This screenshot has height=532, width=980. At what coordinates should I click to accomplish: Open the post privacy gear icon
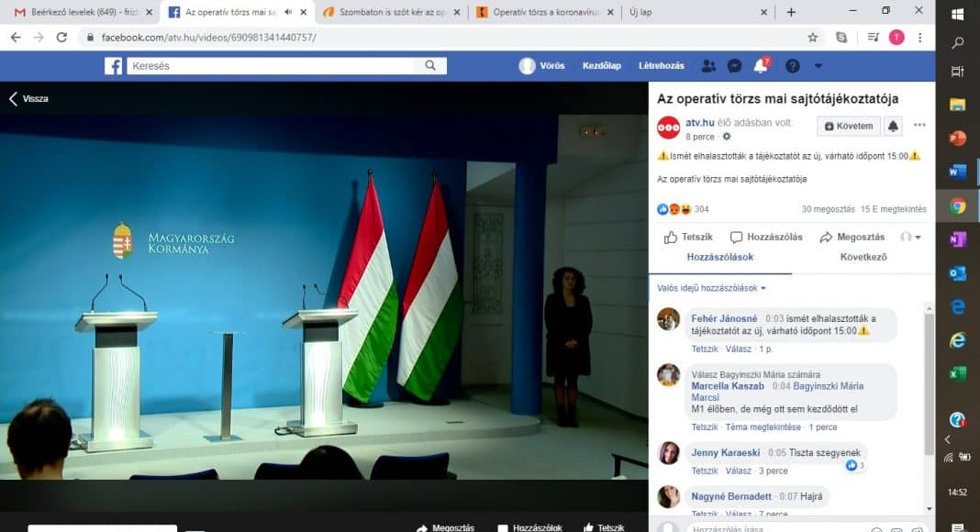coord(726,136)
